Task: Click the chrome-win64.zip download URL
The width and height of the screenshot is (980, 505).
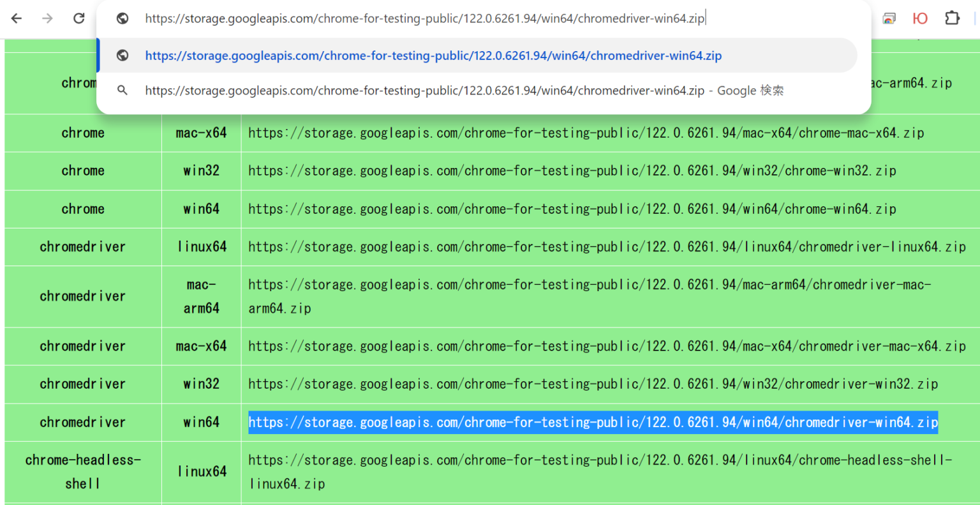Action: [572, 209]
